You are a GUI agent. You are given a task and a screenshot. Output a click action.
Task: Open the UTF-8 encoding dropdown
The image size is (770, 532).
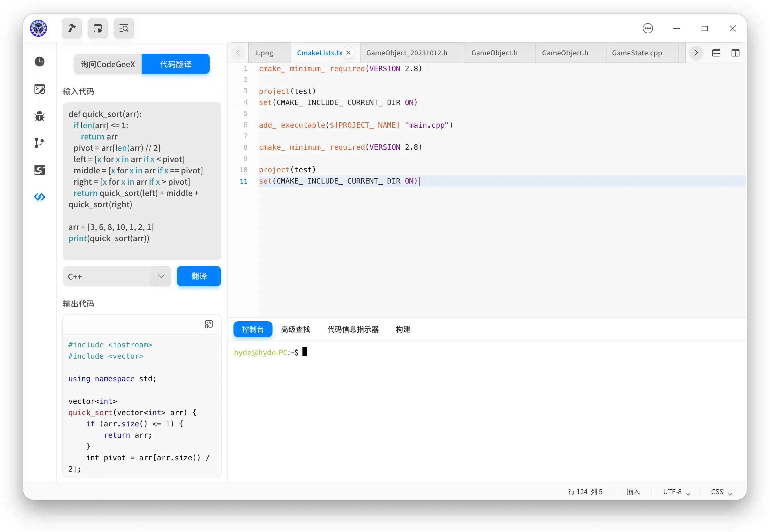[x=676, y=492]
